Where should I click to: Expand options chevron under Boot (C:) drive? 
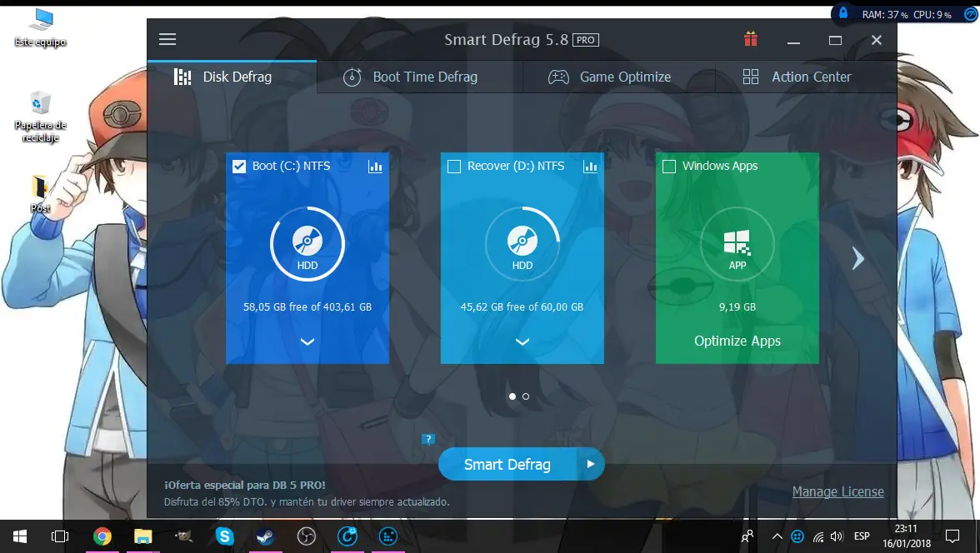point(307,341)
